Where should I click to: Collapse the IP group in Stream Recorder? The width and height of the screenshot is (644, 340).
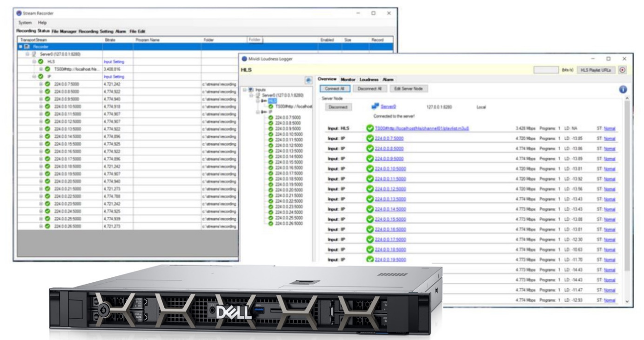point(34,76)
